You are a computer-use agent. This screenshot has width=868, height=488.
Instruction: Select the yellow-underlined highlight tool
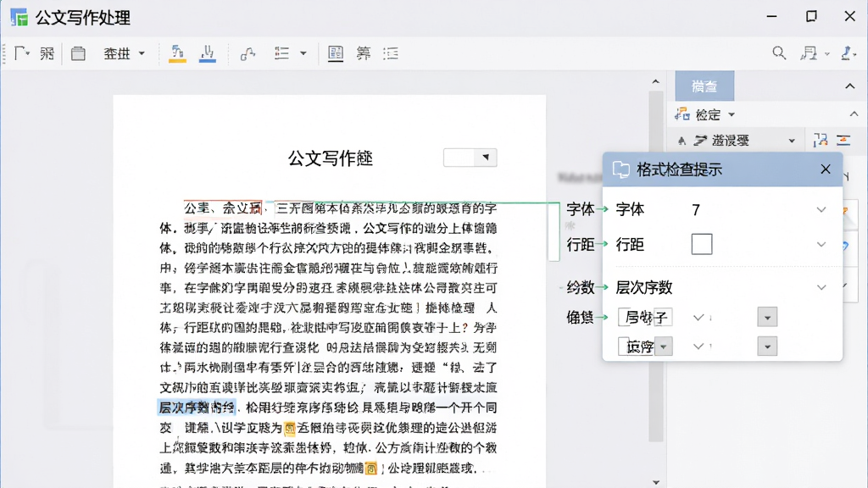click(177, 53)
